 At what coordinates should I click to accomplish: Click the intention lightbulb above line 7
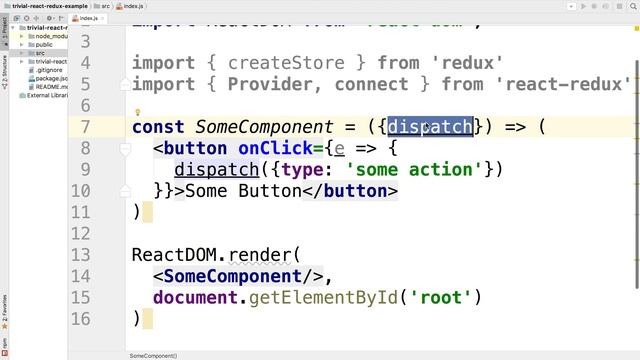click(x=138, y=112)
